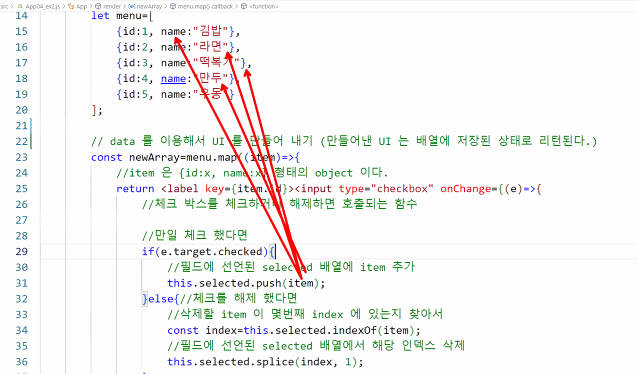Click 'this.selected.splice(index, 1);' on line 36
638x374 pixels.
coord(265,362)
